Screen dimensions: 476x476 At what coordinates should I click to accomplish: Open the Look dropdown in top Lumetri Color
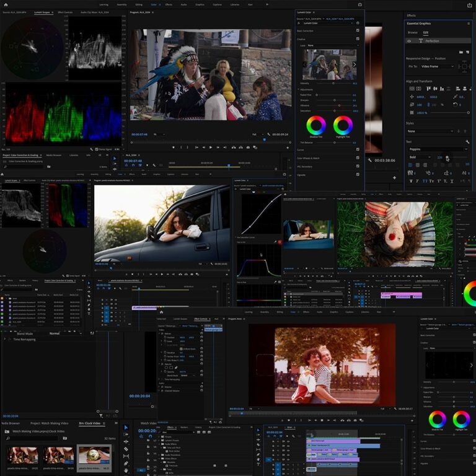tap(333, 45)
